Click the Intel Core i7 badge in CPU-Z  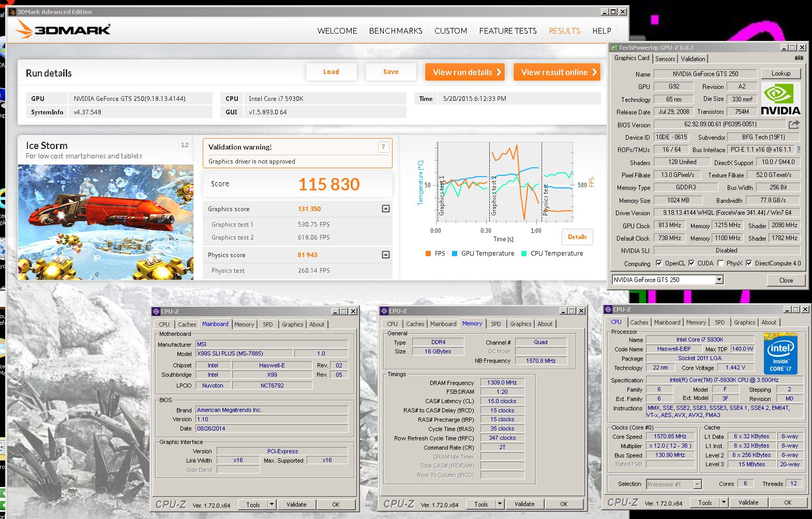(x=780, y=354)
